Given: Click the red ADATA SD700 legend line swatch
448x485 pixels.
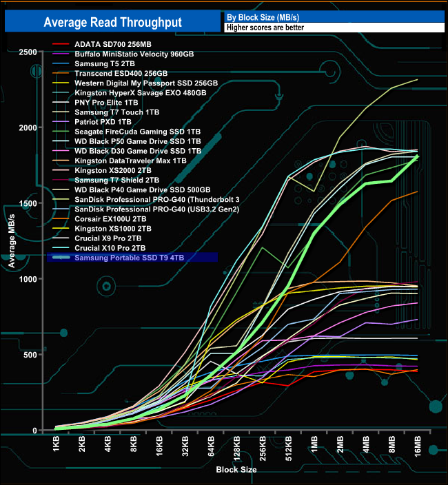Looking at the screenshot, I should [61, 44].
